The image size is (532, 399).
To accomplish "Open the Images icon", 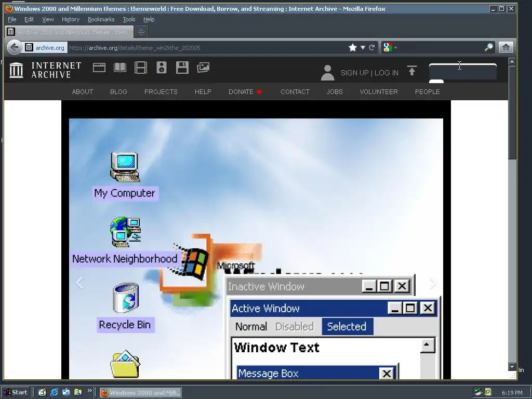I will (x=203, y=68).
